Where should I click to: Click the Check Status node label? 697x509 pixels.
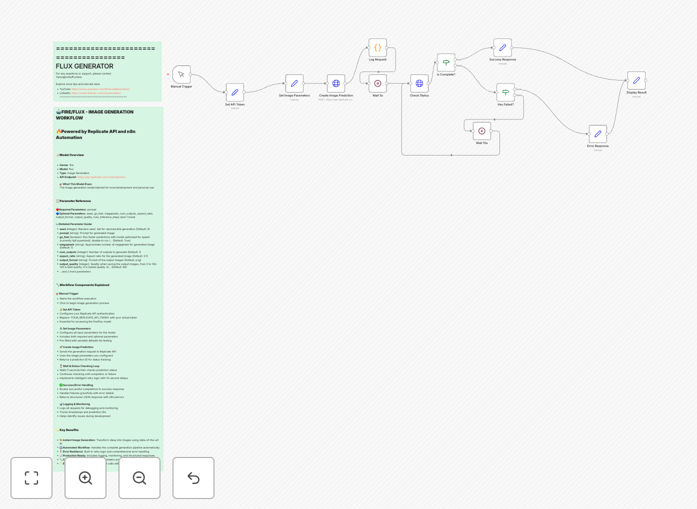419,96
